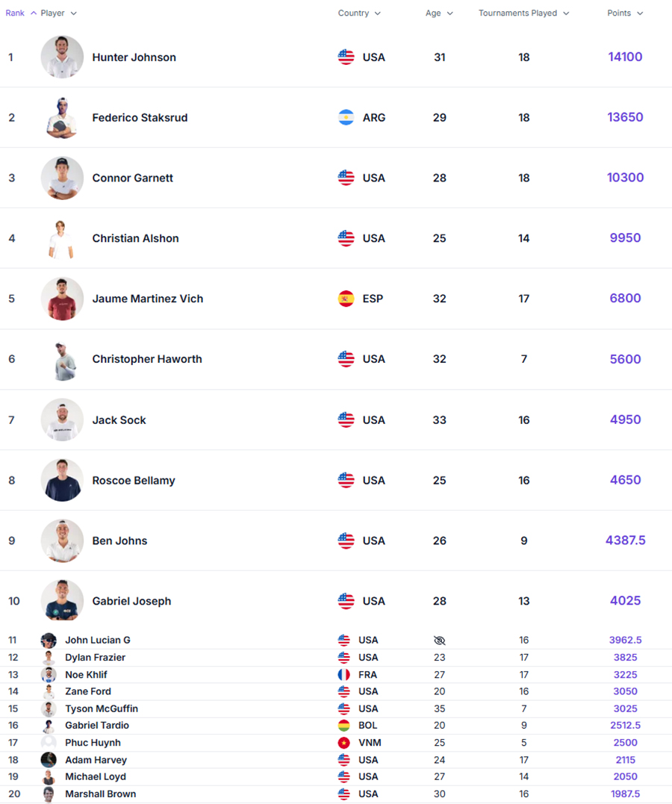The image size is (672, 804).
Task: Expand the Age column sort chevron
Action: (x=450, y=13)
